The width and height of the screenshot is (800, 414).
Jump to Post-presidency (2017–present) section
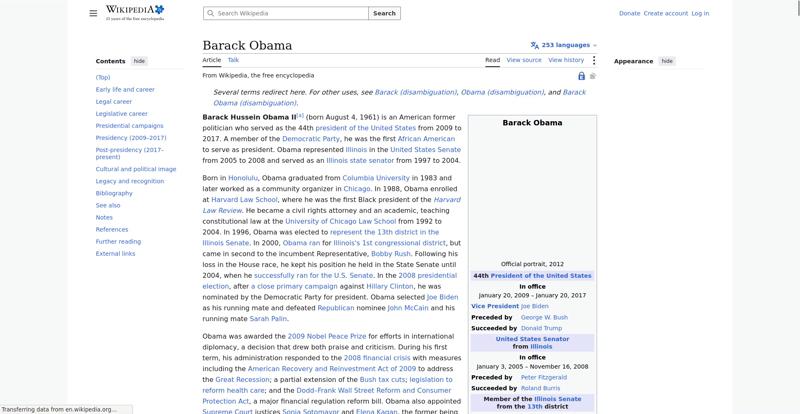coord(129,154)
